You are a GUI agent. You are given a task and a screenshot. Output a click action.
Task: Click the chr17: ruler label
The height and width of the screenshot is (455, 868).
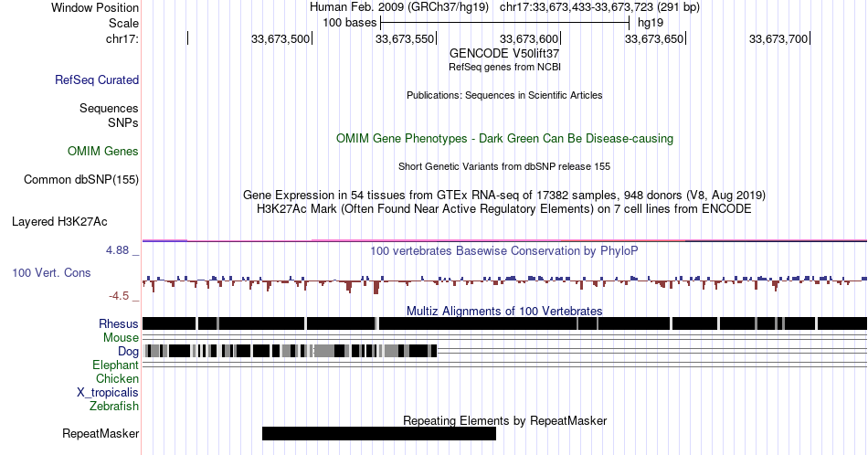pyautogui.click(x=122, y=38)
